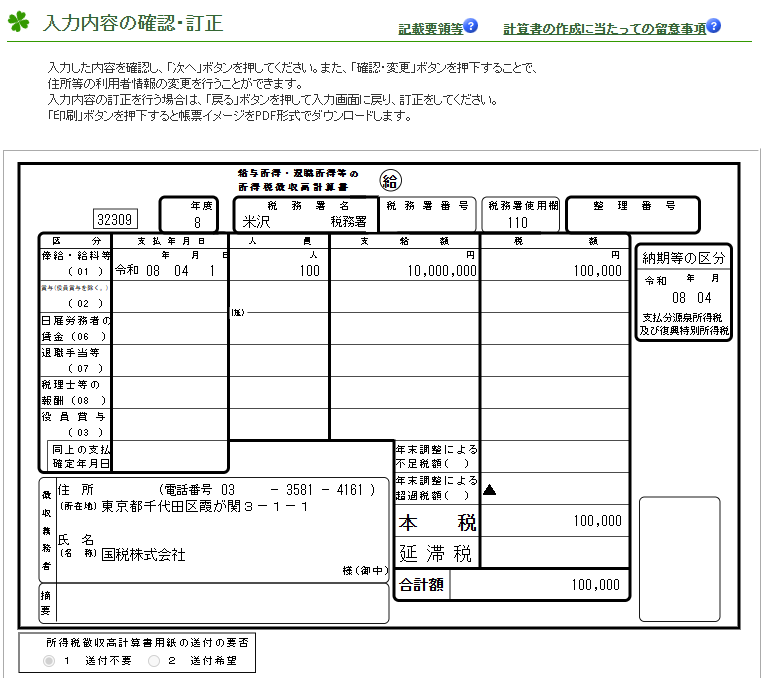Select radio option 2 送付希望
The height and width of the screenshot is (678, 763).
click(x=154, y=660)
